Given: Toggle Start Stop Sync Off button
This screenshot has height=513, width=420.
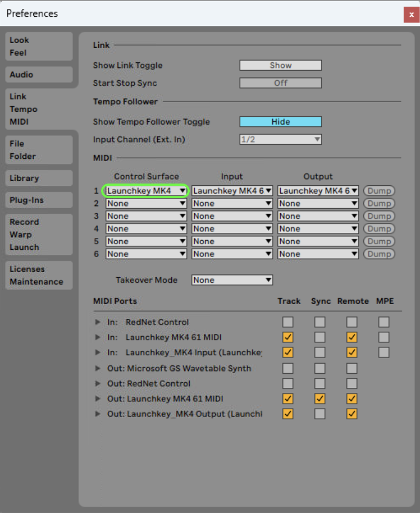Looking at the screenshot, I should 281,83.
